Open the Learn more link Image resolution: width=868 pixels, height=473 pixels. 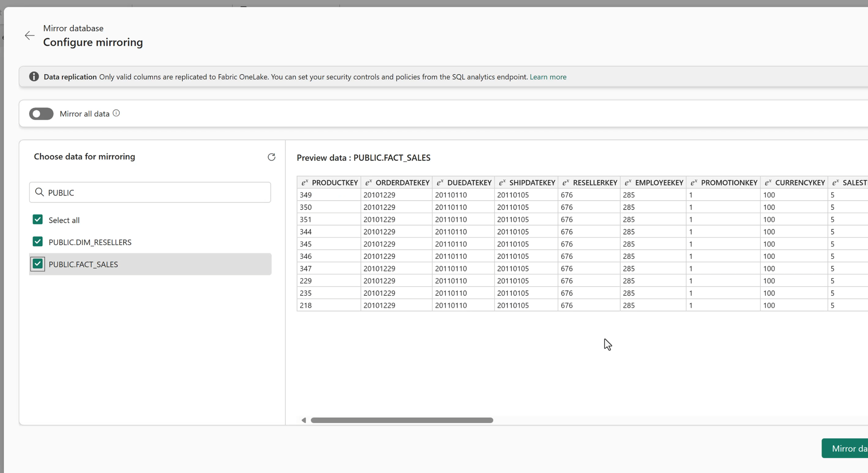click(x=548, y=77)
